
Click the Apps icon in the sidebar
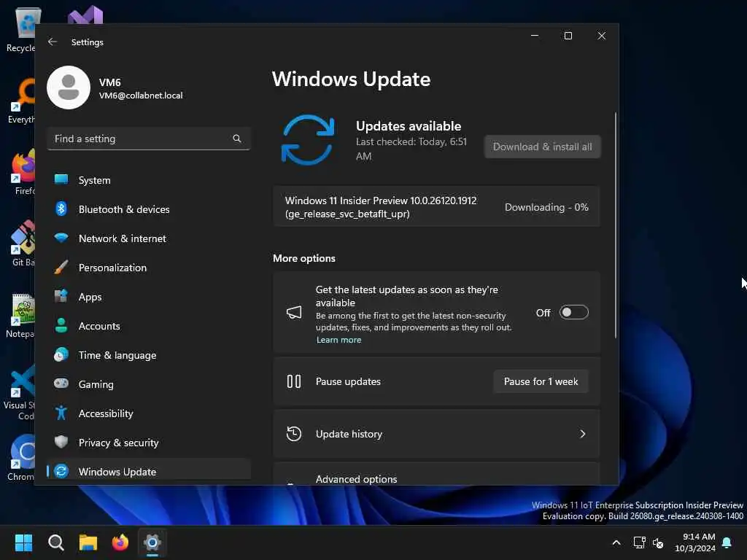61,296
